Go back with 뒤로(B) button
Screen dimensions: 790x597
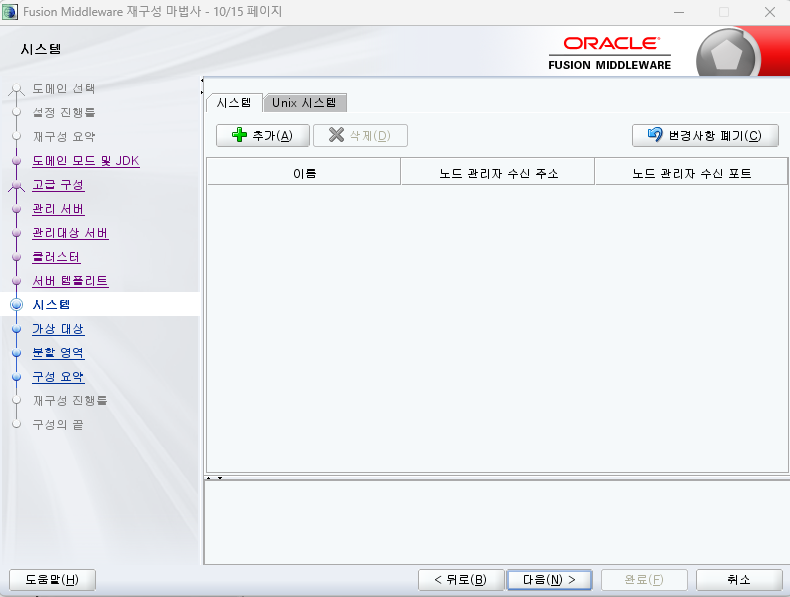pos(461,580)
